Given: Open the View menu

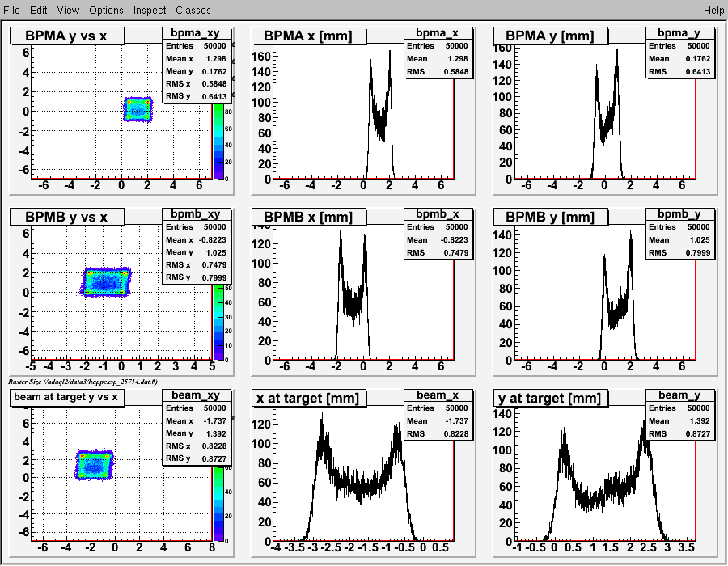Looking at the screenshot, I should (68, 11).
